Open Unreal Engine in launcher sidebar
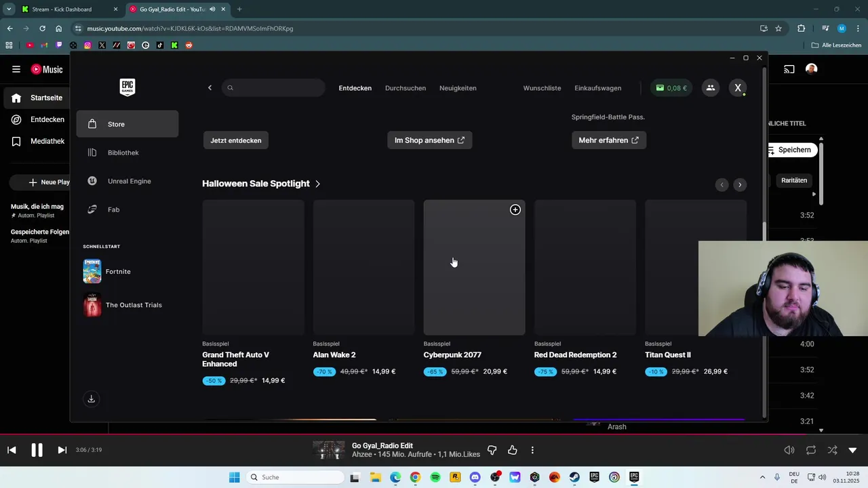 pos(127,181)
